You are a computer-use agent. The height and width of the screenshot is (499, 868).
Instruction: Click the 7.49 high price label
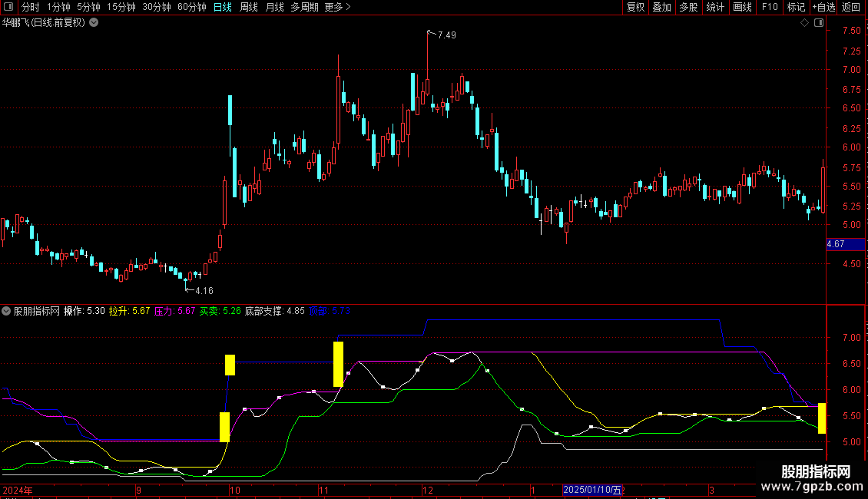click(447, 35)
